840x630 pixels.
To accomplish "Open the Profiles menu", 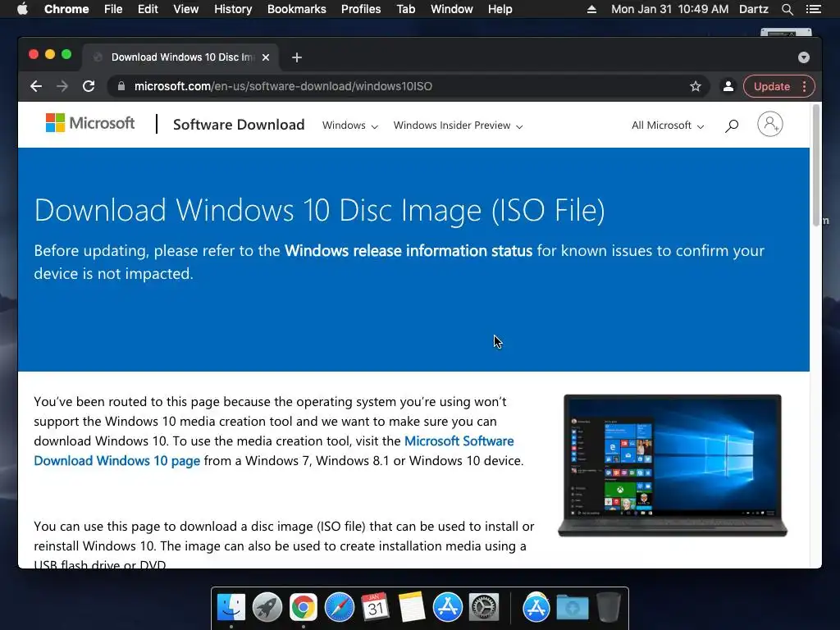I will 361,9.
